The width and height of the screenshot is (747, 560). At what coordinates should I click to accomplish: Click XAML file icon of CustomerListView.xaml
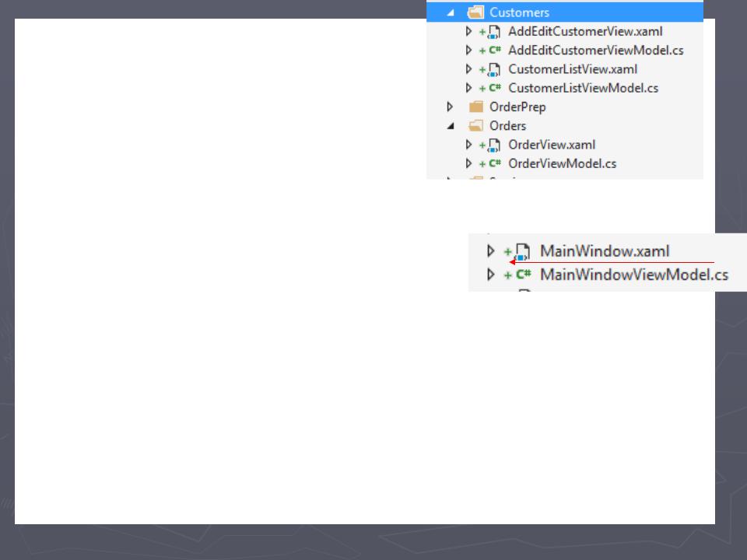click(x=493, y=70)
